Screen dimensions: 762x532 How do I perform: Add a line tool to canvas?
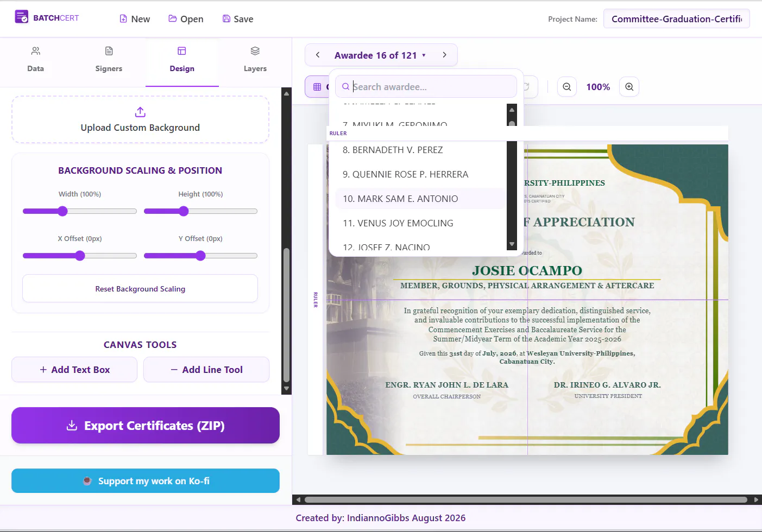(206, 370)
